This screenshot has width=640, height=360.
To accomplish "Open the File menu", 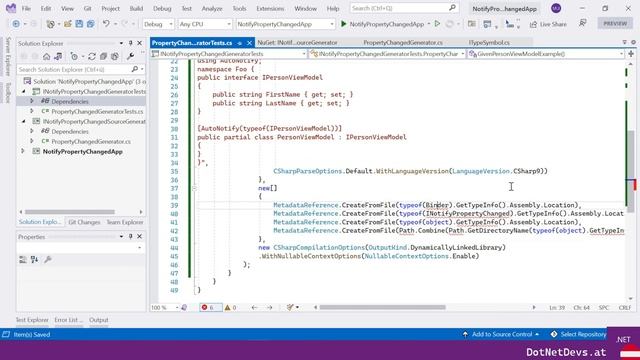I will pos(26,8).
